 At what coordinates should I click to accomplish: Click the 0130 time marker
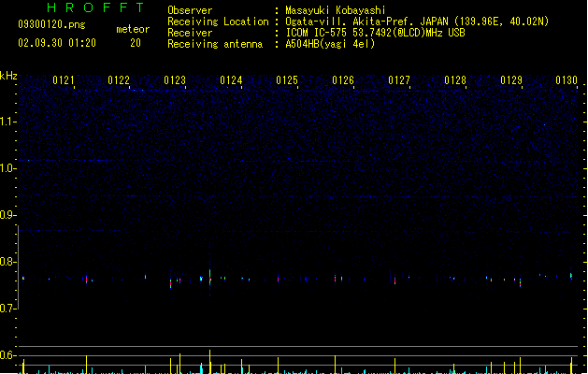click(566, 80)
